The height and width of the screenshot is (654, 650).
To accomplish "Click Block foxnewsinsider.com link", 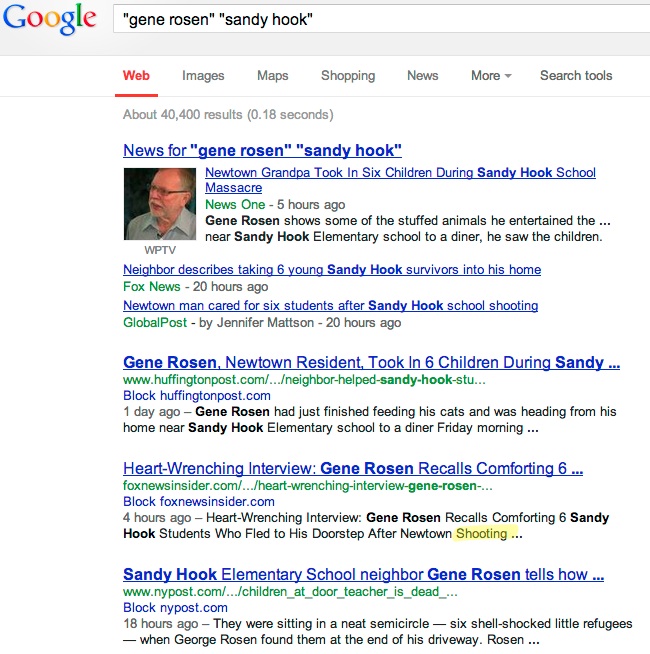I will pos(199,501).
